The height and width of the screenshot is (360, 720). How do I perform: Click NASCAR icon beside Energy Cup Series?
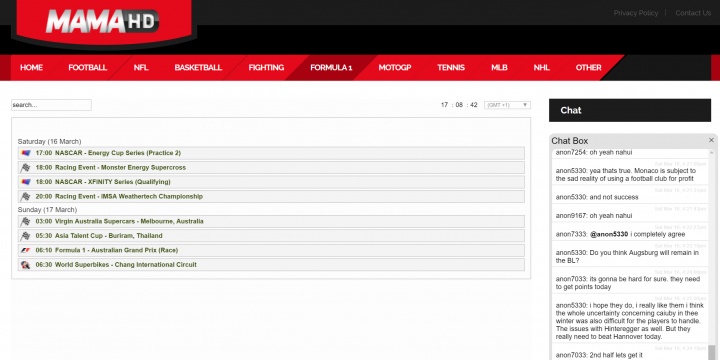[26, 153]
